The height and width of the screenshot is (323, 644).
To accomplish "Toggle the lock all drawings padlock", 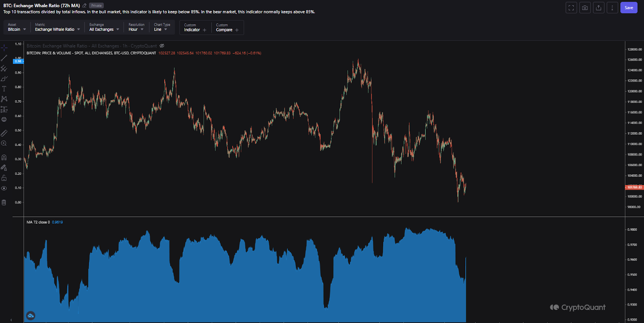I will 4,178.
